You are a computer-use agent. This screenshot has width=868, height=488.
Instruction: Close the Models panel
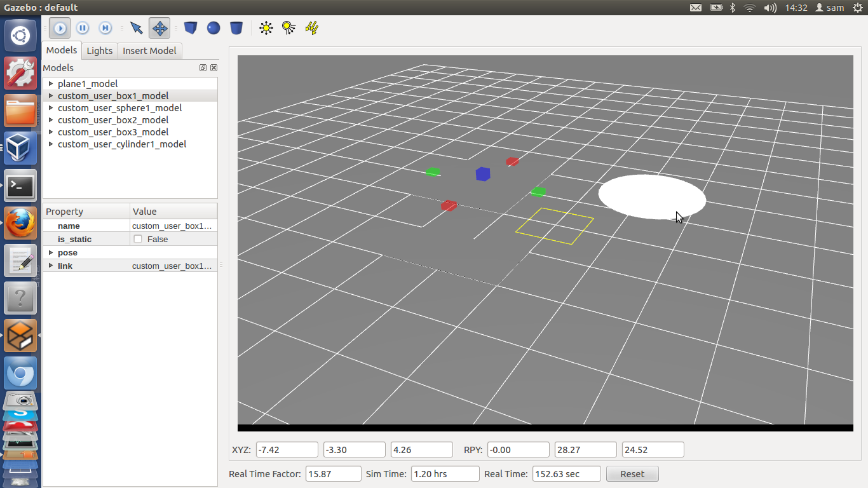coord(214,67)
